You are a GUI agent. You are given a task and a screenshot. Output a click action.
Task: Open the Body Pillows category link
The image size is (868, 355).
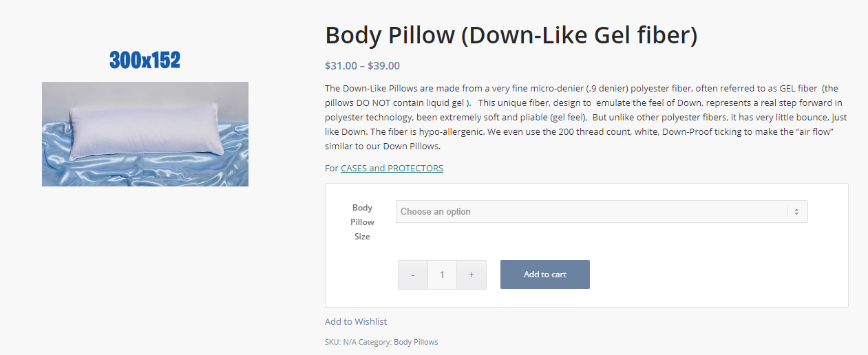coord(416,342)
